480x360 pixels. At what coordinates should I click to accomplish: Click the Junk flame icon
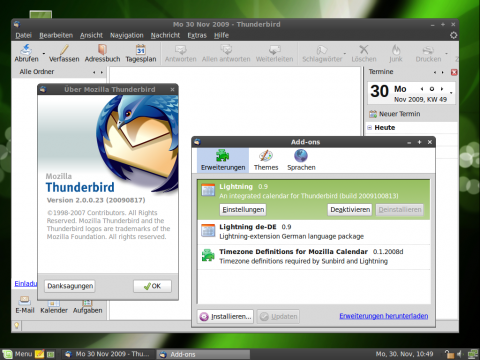(396, 54)
